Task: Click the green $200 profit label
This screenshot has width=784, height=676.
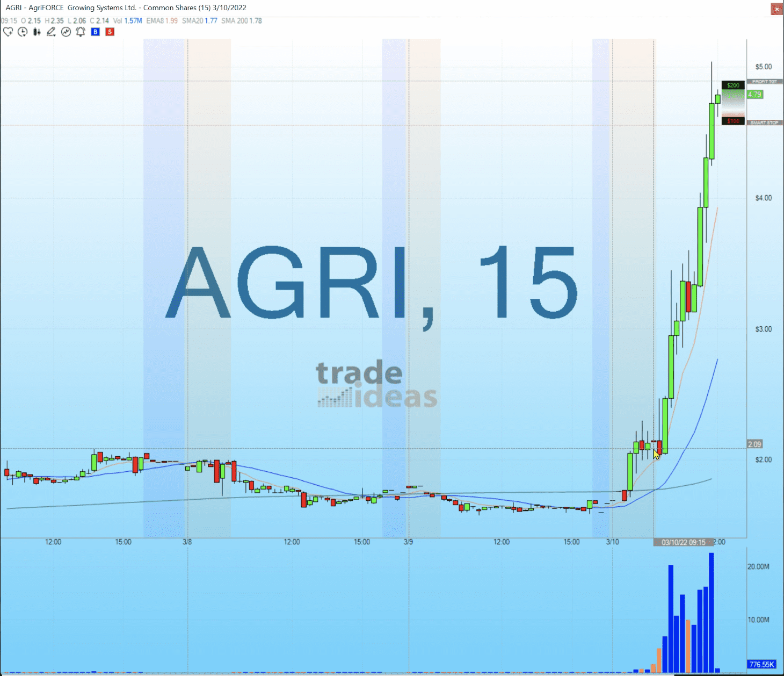Action: tap(733, 85)
